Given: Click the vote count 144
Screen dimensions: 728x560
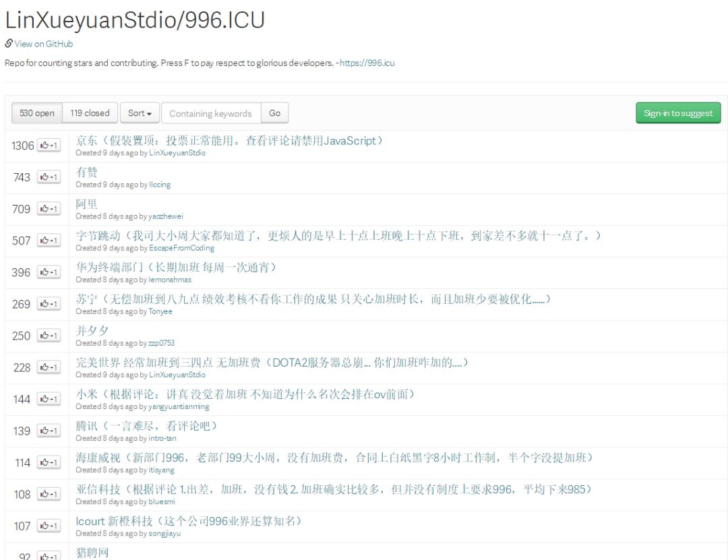Looking at the screenshot, I should (22, 400).
